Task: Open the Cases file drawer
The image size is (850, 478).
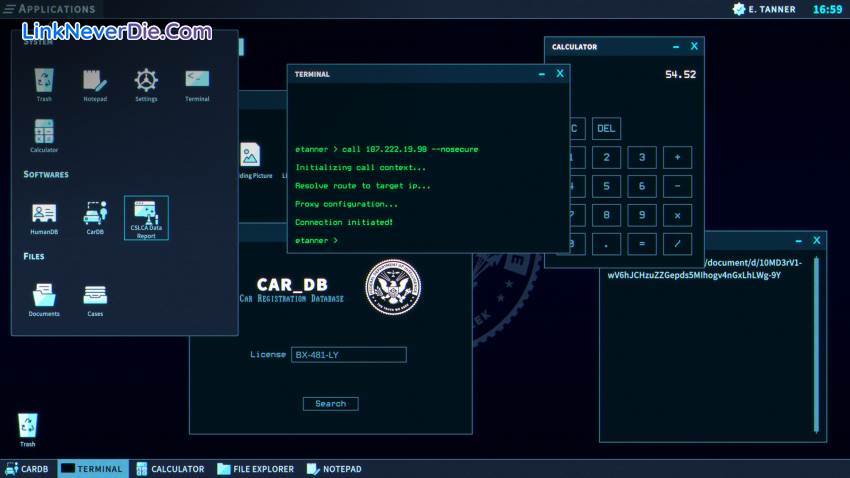Action: click(95, 297)
